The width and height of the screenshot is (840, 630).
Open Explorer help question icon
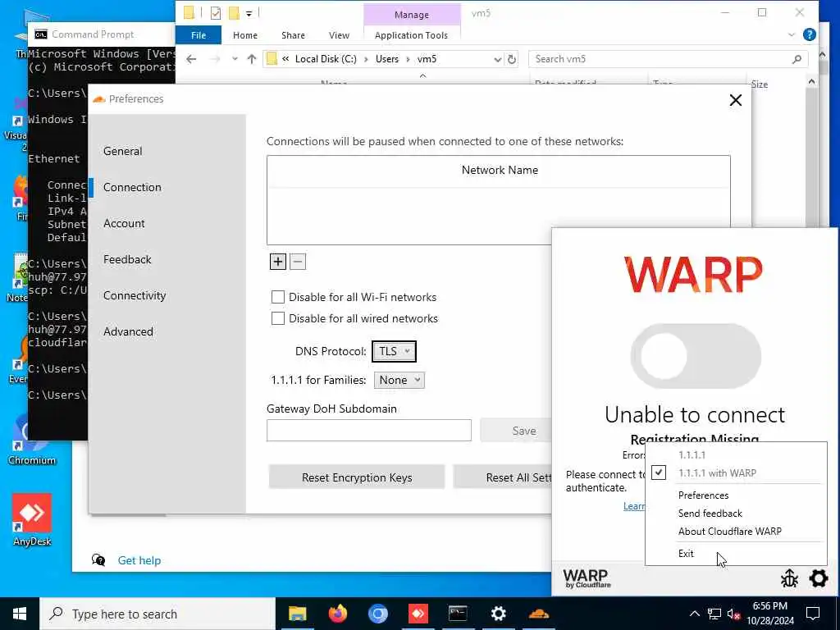810,34
